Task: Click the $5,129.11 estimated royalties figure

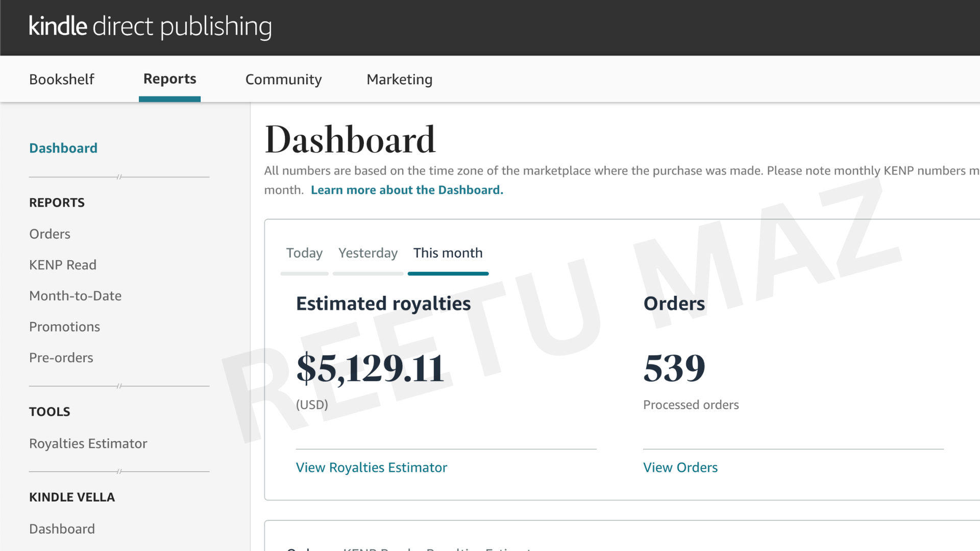Action: [370, 368]
